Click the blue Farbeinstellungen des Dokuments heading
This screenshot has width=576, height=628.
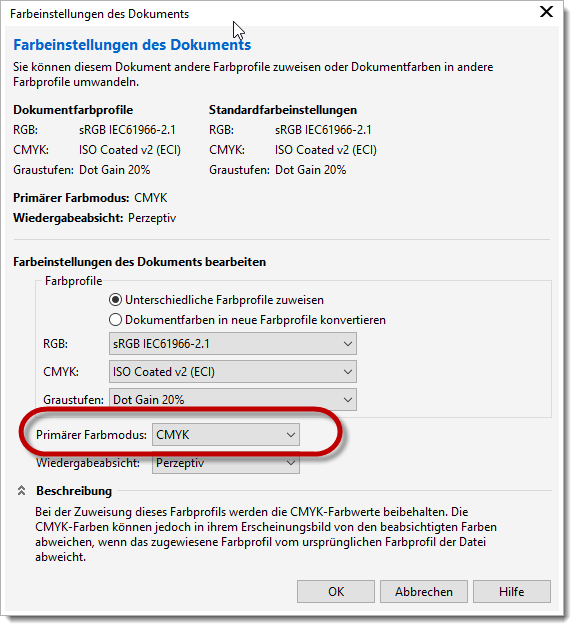pos(132,44)
